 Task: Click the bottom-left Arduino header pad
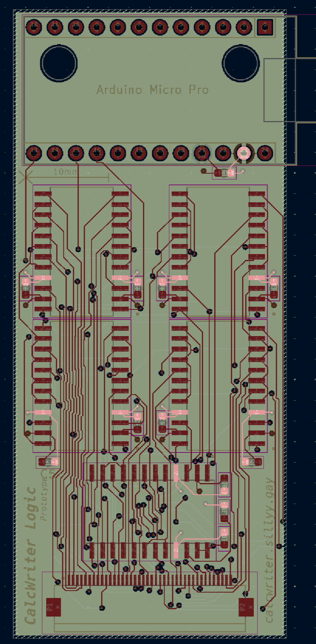point(34,153)
